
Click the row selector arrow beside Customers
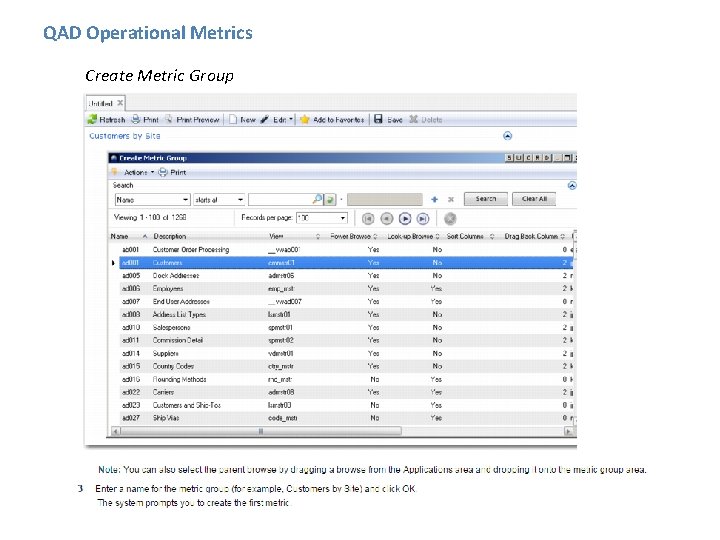coord(113,263)
